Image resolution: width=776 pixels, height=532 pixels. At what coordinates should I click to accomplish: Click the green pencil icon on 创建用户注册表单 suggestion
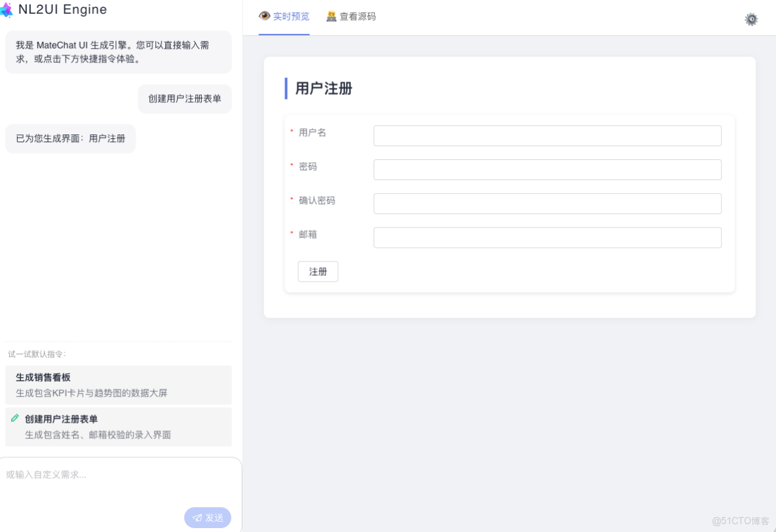(15, 419)
